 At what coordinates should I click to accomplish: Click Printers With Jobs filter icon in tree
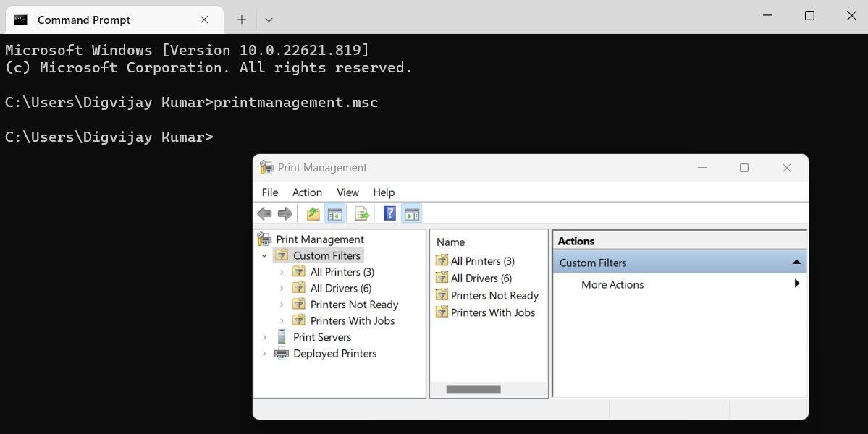pyautogui.click(x=299, y=320)
